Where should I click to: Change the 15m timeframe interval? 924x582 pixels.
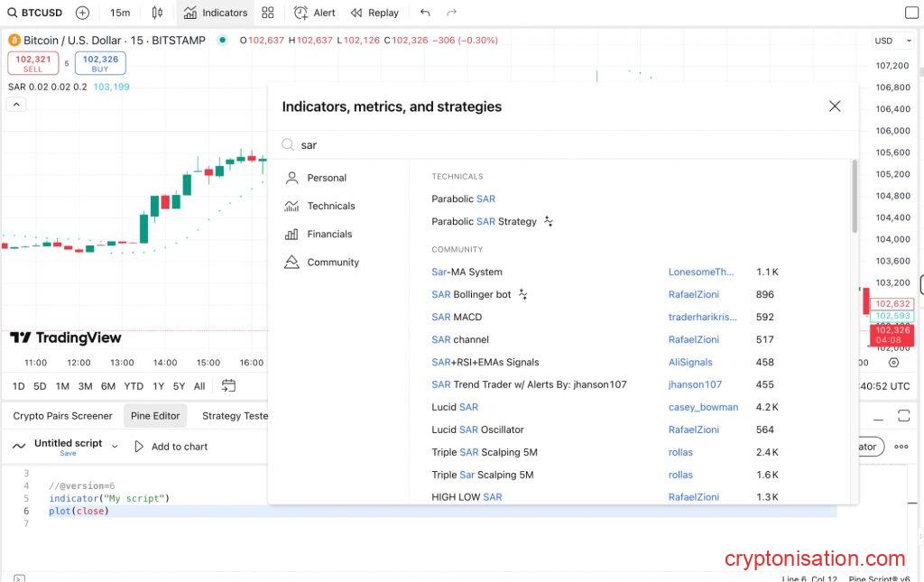120,13
